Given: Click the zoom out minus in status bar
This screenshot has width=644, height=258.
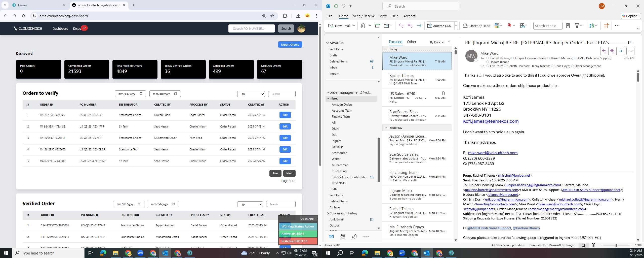Looking at the screenshot, I should (601, 245).
